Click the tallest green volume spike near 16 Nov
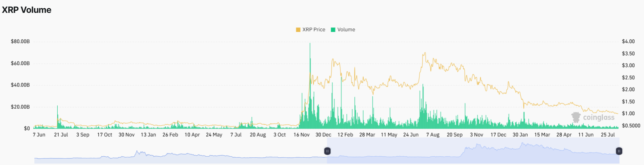 point(310,86)
